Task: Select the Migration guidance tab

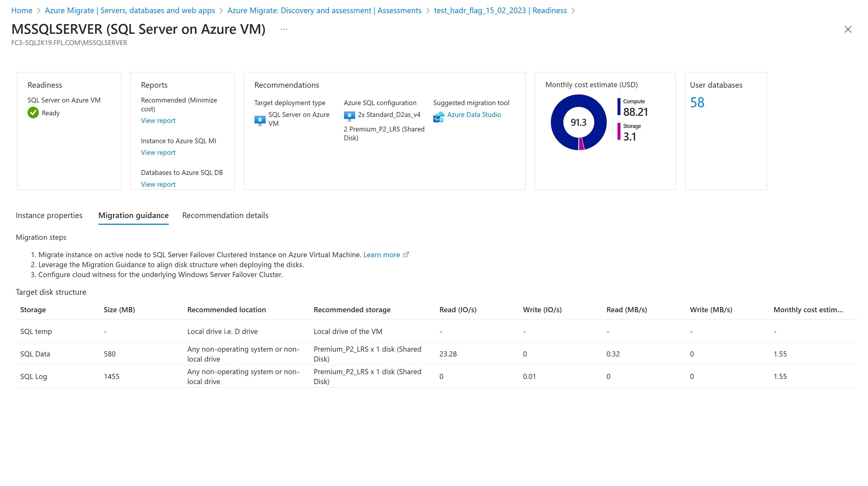Action: tap(133, 215)
